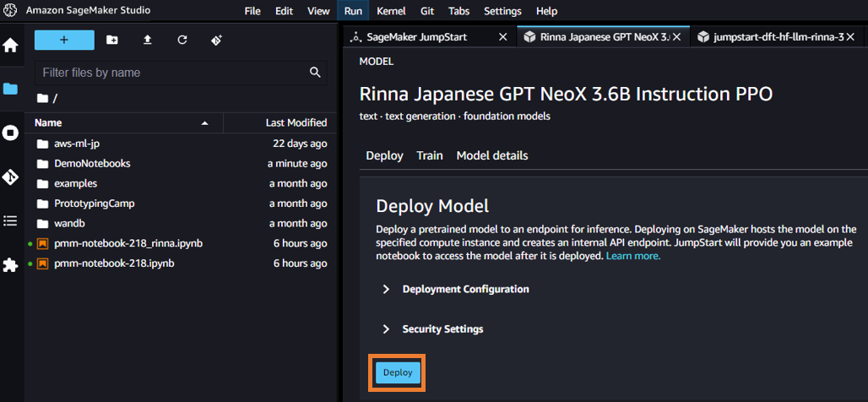Refresh the file list
This screenshot has width=868, height=402.
click(x=182, y=40)
